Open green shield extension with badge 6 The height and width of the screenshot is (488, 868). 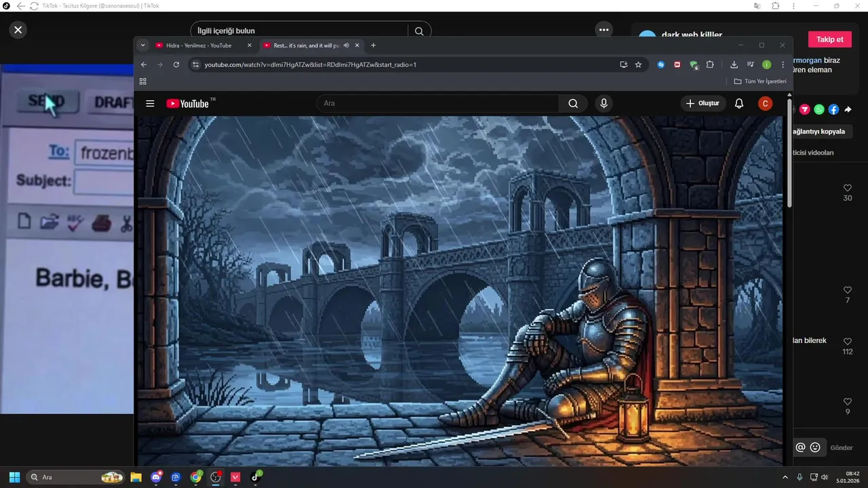[694, 65]
